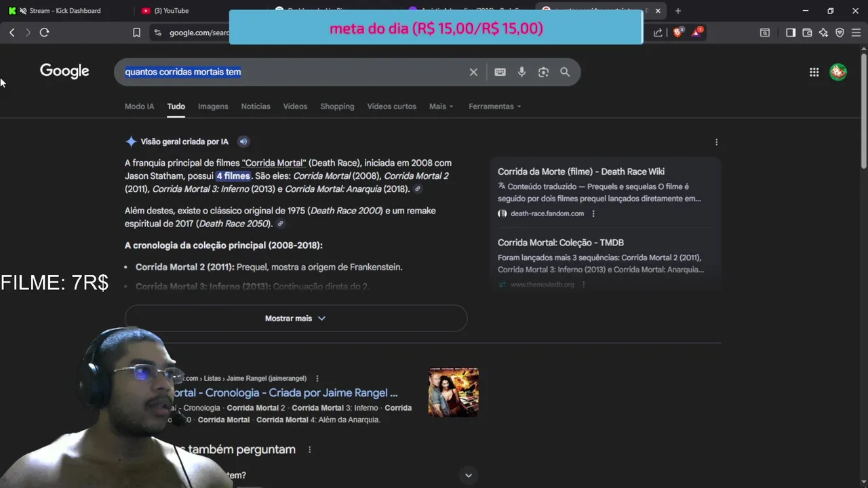Screen dimensions: 868x488
Task: Clear the search box with the X icon
Action: coord(473,72)
